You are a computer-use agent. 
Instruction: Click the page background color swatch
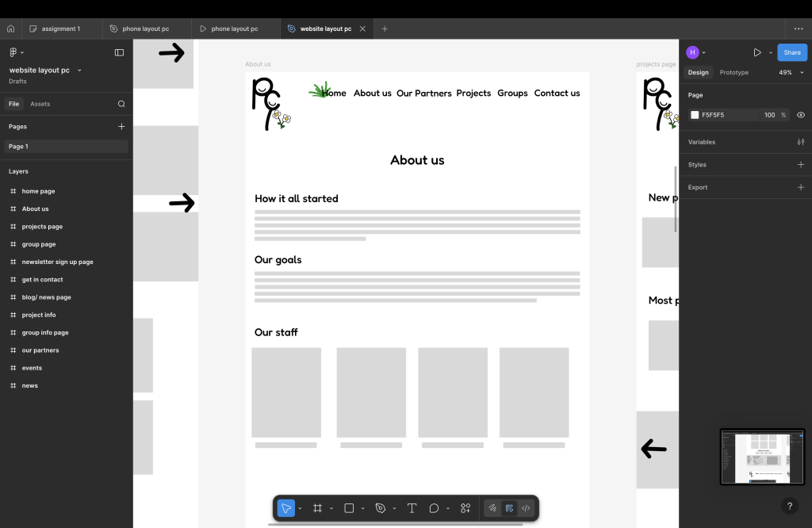pyautogui.click(x=695, y=115)
